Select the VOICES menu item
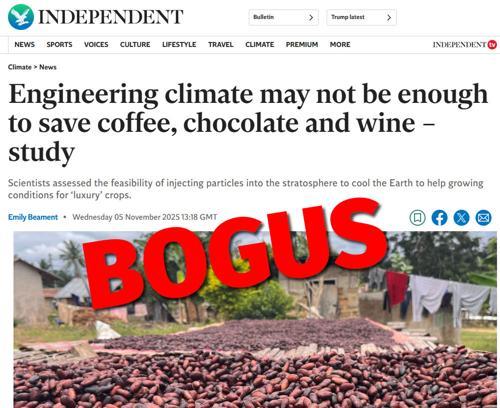This screenshot has height=408, width=500. pos(96,45)
